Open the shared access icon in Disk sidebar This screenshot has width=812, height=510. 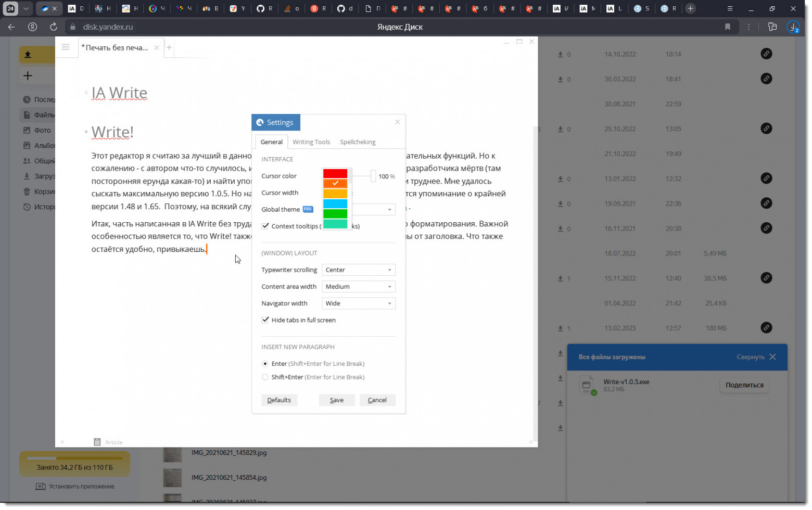[x=27, y=161]
